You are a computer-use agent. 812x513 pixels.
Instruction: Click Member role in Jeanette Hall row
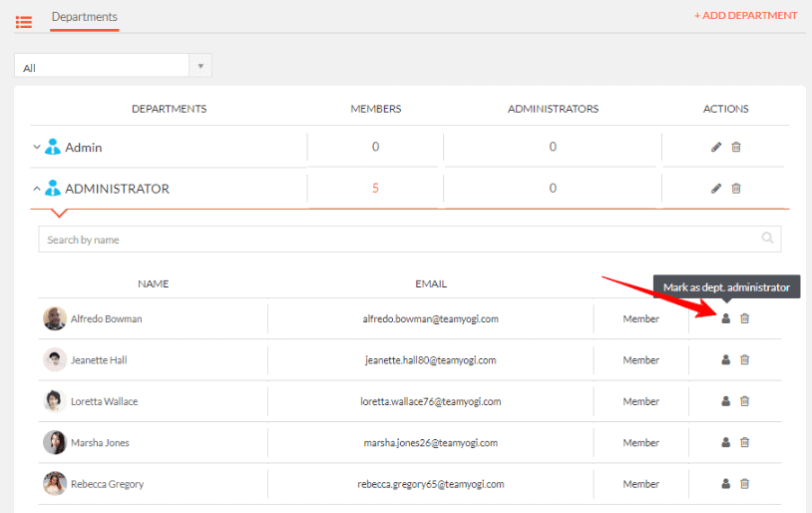click(641, 360)
